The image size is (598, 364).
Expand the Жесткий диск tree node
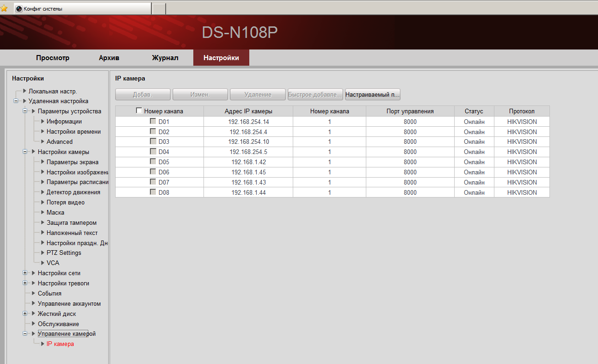click(x=25, y=314)
